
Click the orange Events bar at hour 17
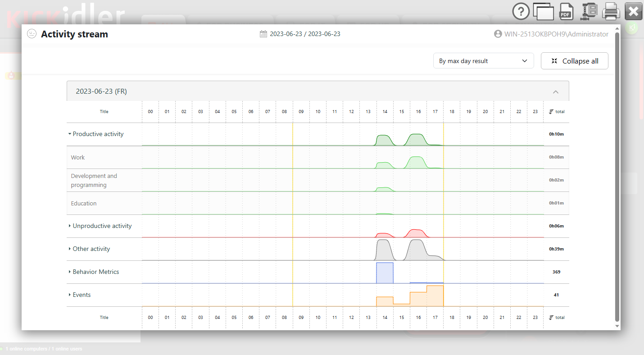[435, 296]
